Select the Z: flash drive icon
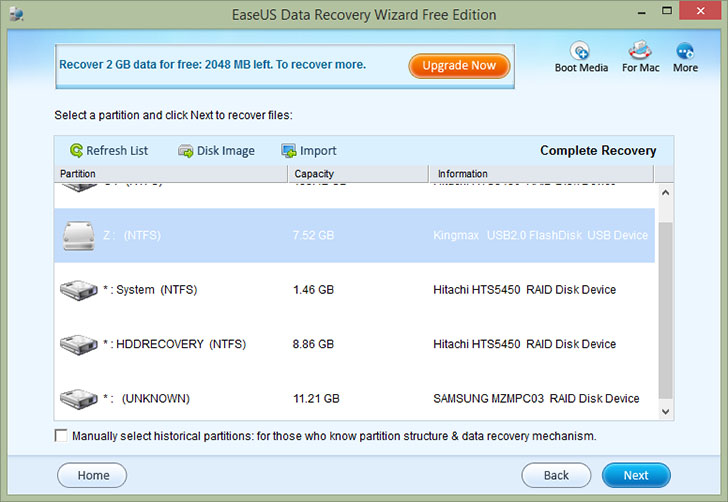The width and height of the screenshot is (728, 502). click(78, 236)
